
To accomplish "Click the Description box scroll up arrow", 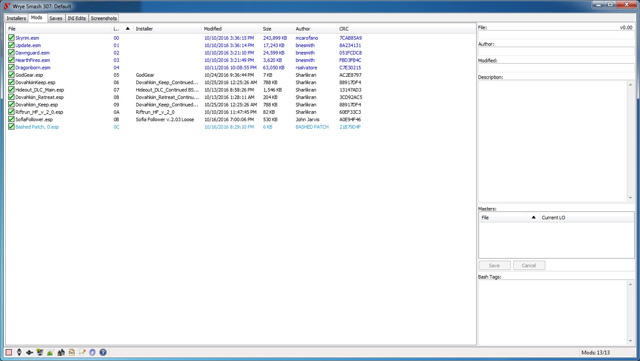I will (631, 85).
